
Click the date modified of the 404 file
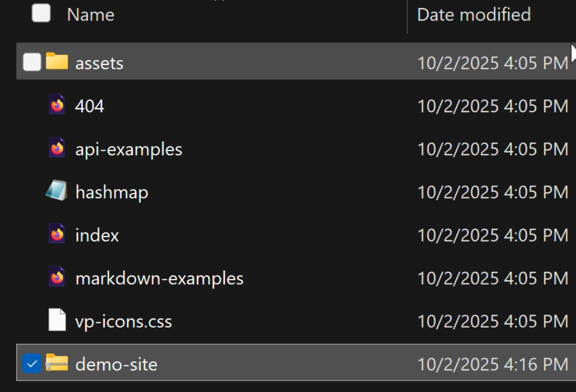[493, 106]
